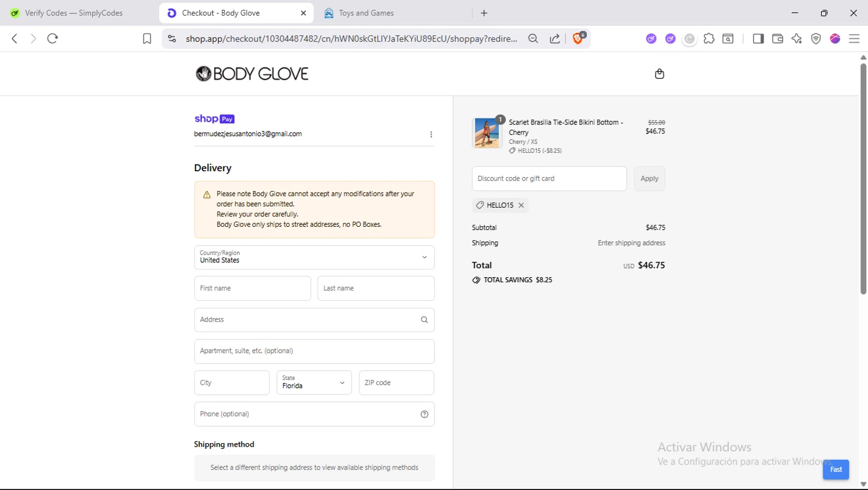Click the bikini bottom product thumbnail
868x490 pixels.
(x=487, y=132)
